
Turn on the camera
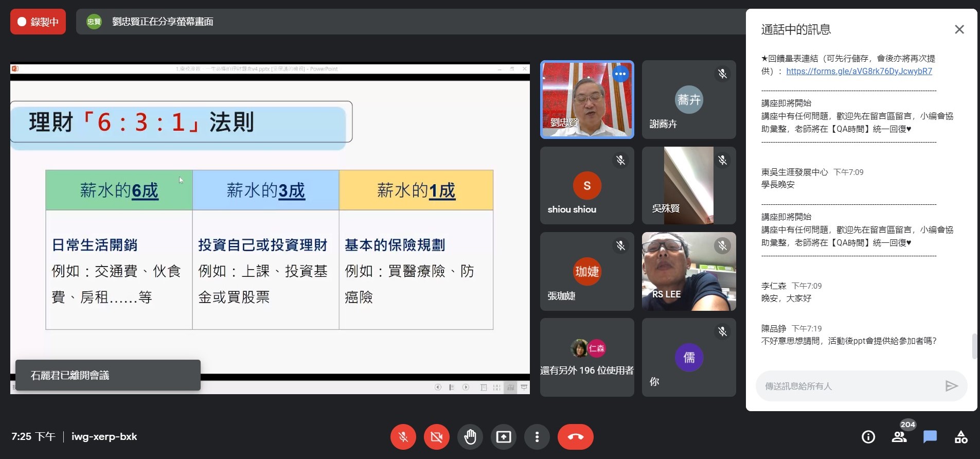coord(436,437)
